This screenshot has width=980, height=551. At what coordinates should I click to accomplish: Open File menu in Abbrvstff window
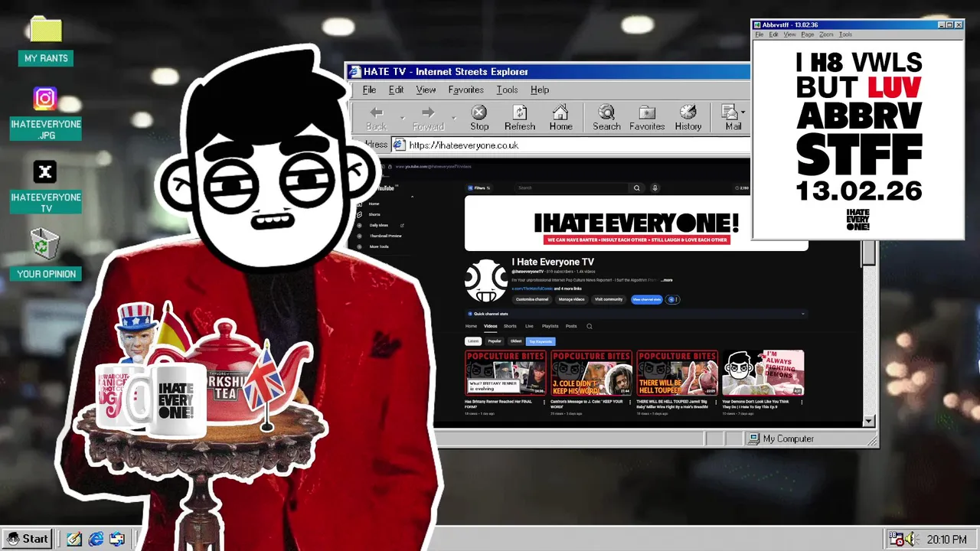[x=759, y=34]
